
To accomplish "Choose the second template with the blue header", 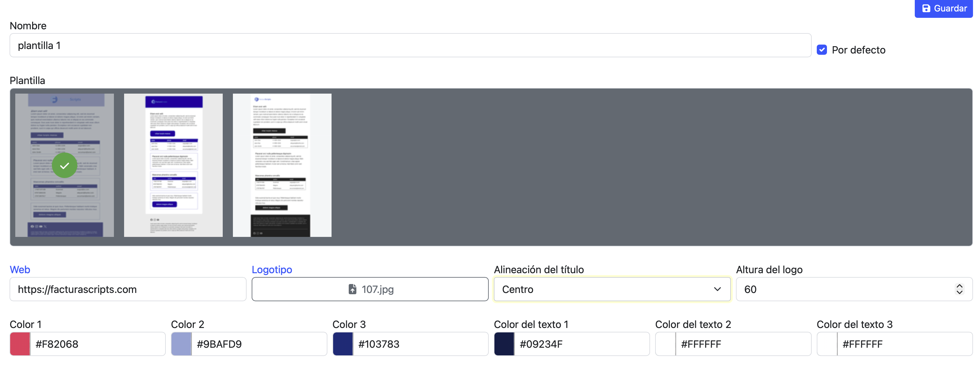I will pyautogui.click(x=173, y=165).
